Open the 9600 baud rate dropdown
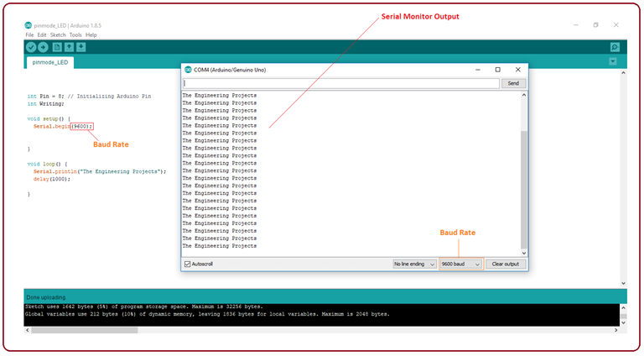The image size is (644, 356). (x=461, y=264)
